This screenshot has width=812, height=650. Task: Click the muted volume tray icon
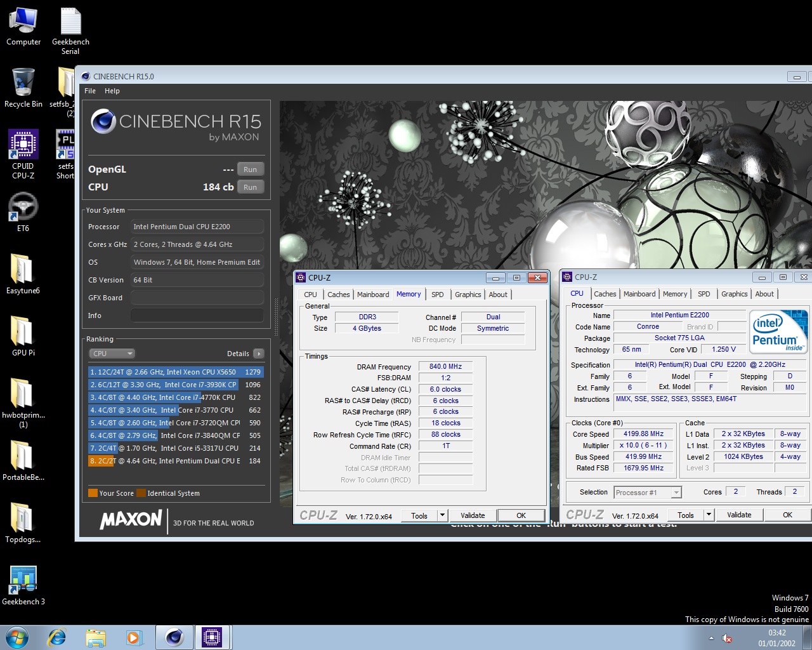pos(727,638)
